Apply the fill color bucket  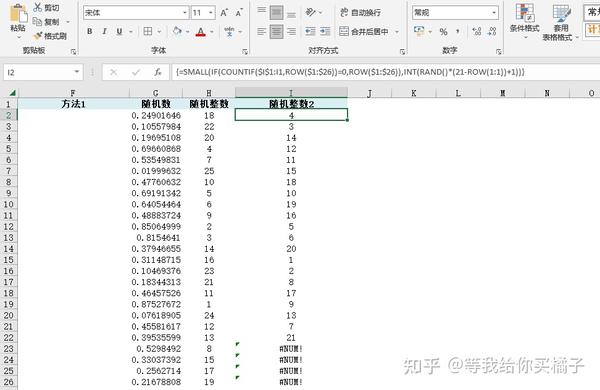coord(177,31)
